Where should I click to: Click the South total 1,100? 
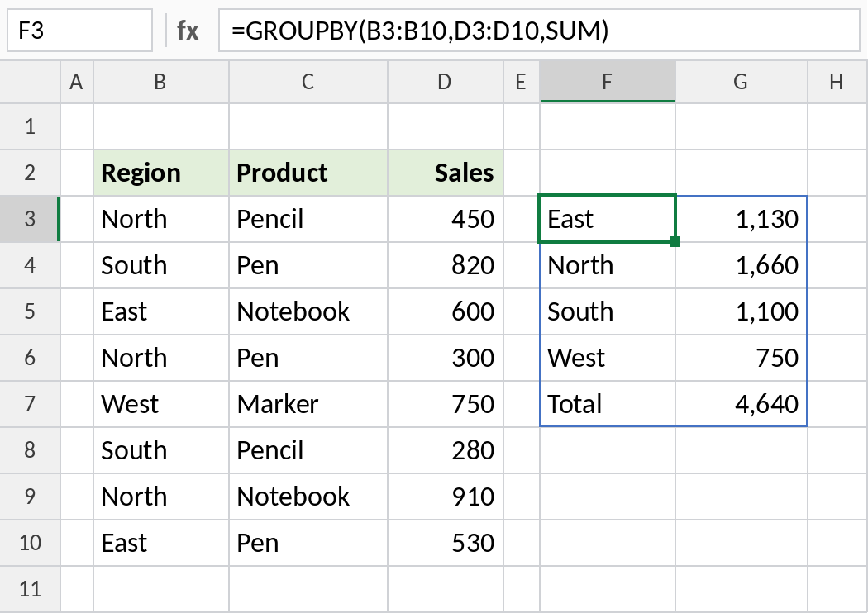[742, 311]
